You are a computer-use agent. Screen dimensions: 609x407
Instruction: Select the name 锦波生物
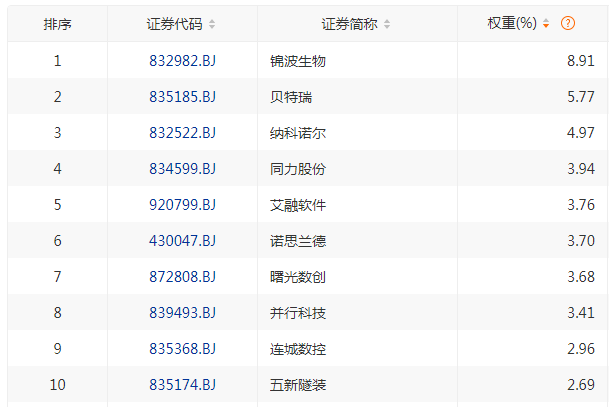pyautogui.click(x=298, y=61)
